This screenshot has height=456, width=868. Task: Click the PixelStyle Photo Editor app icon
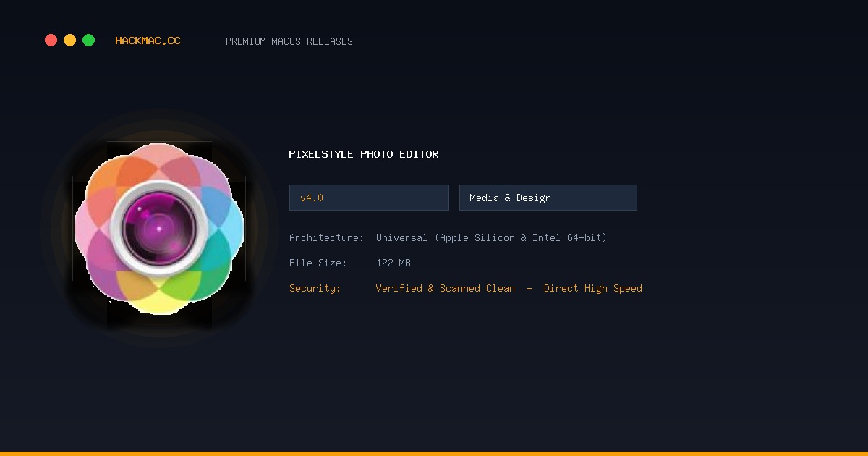(x=159, y=228)
